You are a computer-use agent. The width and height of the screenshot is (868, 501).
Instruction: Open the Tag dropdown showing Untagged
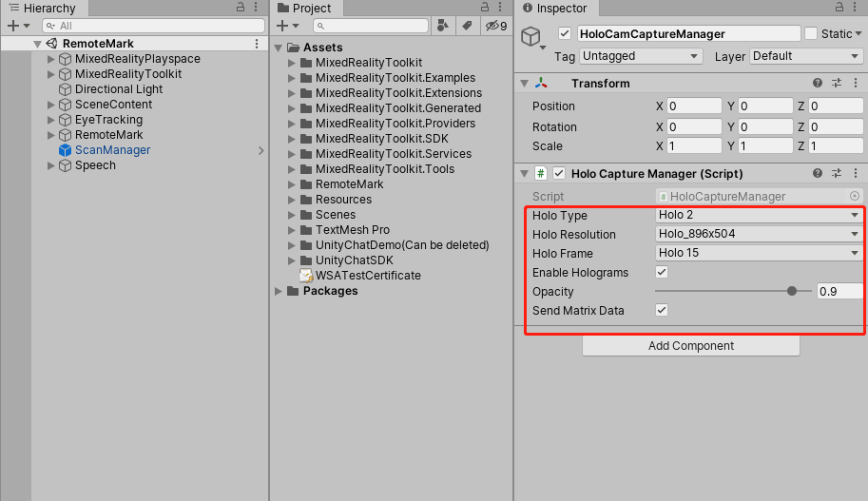pos(641,56)
